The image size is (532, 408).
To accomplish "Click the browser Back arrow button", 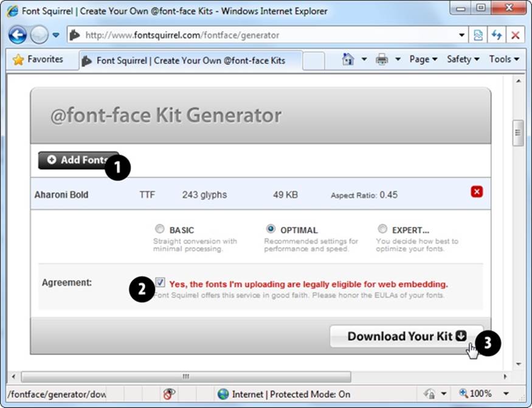I will [18, 35].
